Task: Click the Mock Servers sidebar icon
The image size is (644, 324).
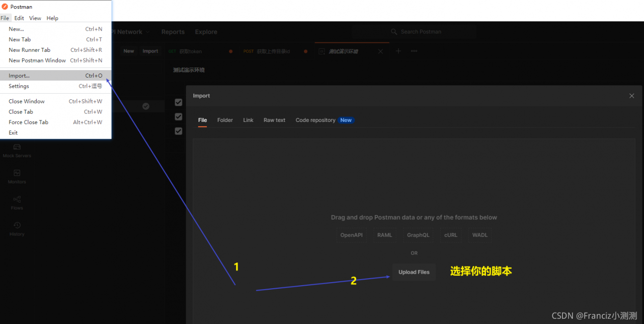Action: pos(17,147)
